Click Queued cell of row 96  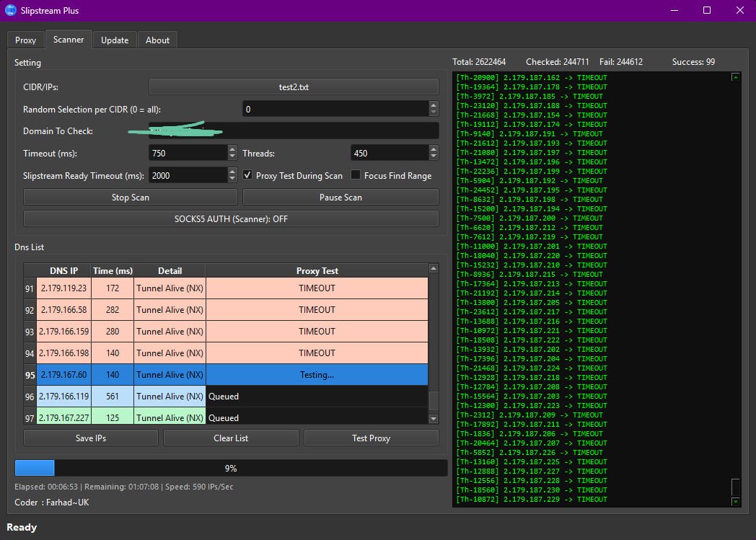[317, 397]
